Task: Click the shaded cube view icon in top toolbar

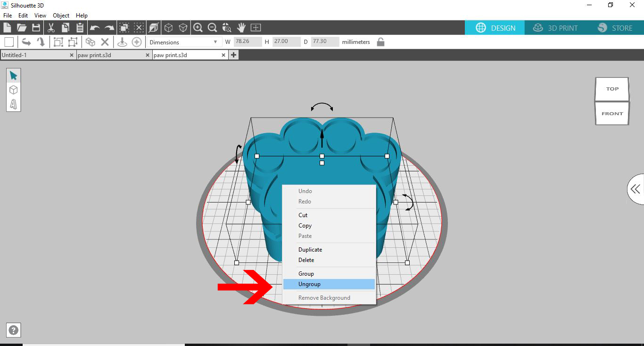Action: (x=153, y=27)
